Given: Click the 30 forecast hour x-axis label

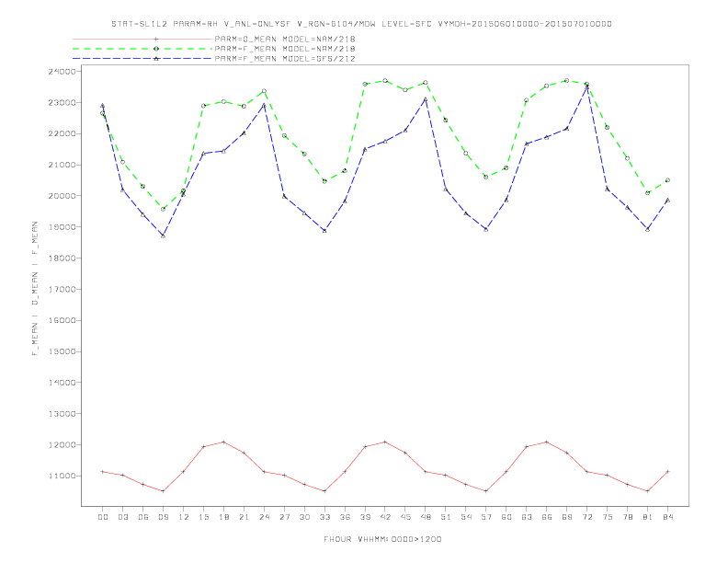Looking at the screenshot, I should click(x=304, y=517).
